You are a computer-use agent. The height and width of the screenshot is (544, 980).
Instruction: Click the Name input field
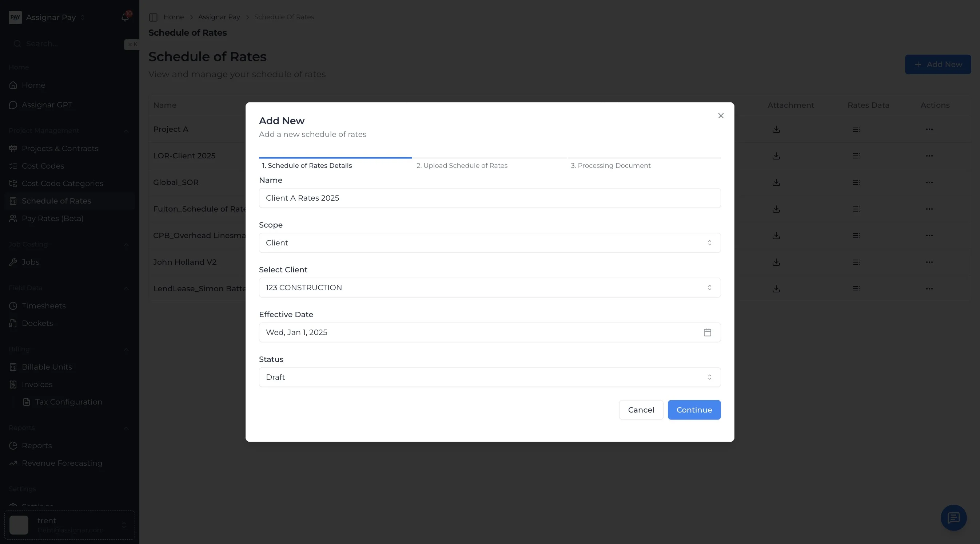(490, 198)
